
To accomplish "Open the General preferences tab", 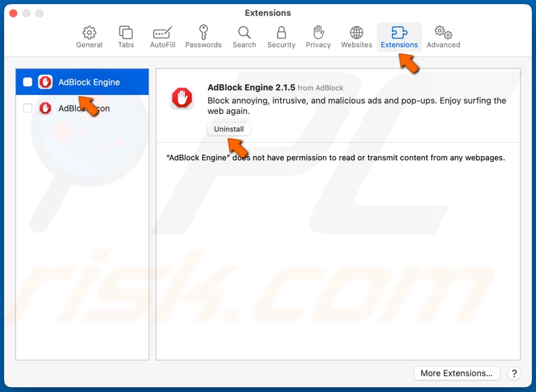I will point(89,37).
